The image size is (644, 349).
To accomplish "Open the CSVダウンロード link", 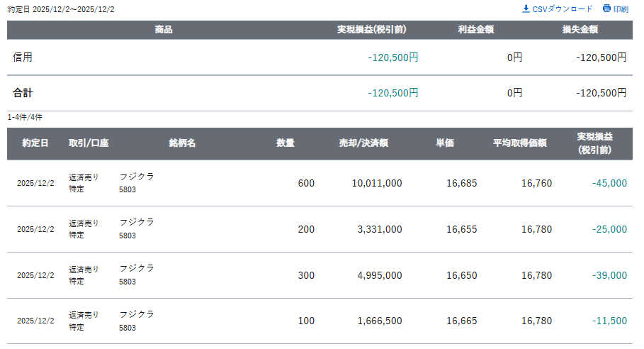I will pos(562,9).
